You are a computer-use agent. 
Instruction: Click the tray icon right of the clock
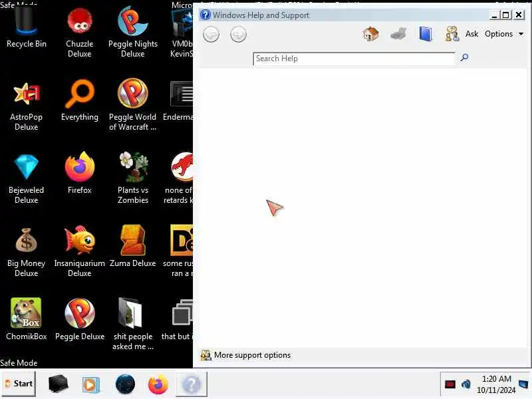[523, 384]
